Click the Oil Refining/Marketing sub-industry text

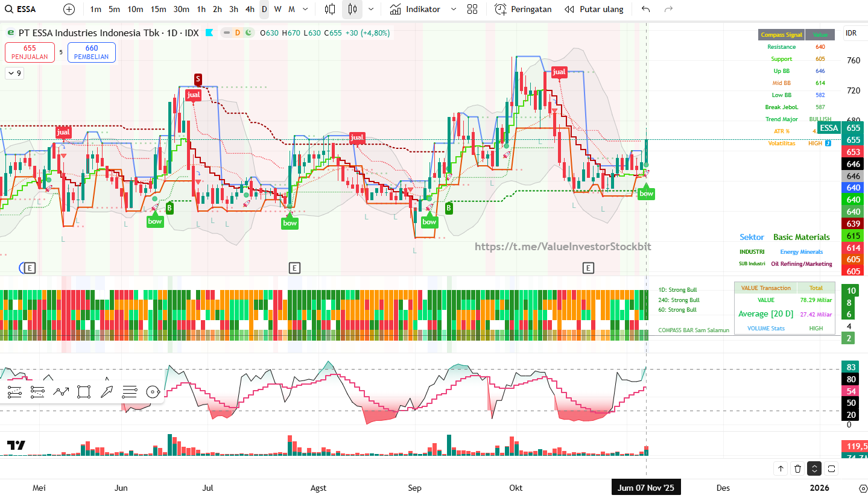click(x=802, y=264)
